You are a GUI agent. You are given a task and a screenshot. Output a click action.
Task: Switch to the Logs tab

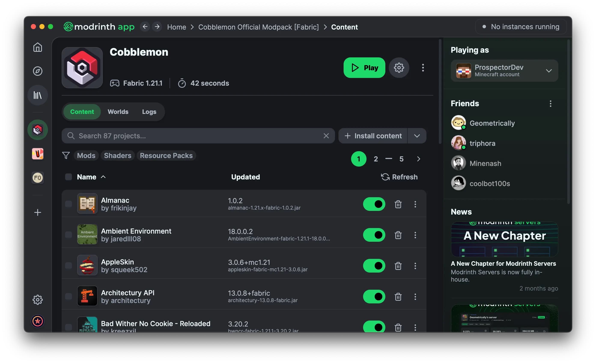(x=149, y=112)
